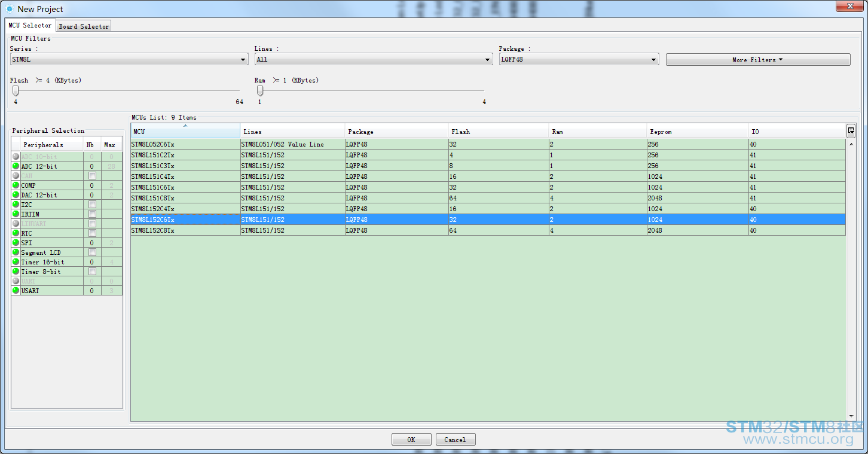Enable the RTC peripheral checkbox
Viewport: 868px width, 454px height.
(92, 233)
